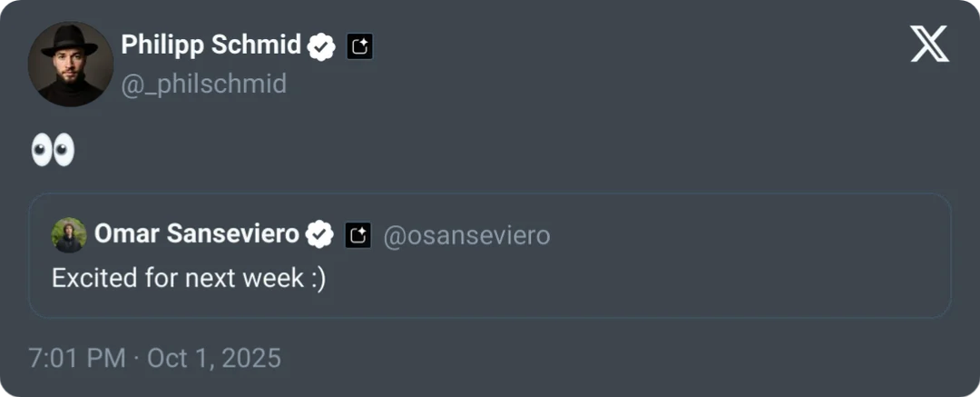Open the @_philschmid handle
Screen dimensions: 980x397
click(x=204, y=84)
